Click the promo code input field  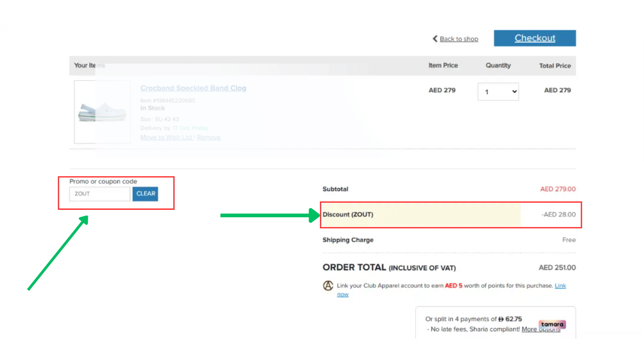[99, 194]
